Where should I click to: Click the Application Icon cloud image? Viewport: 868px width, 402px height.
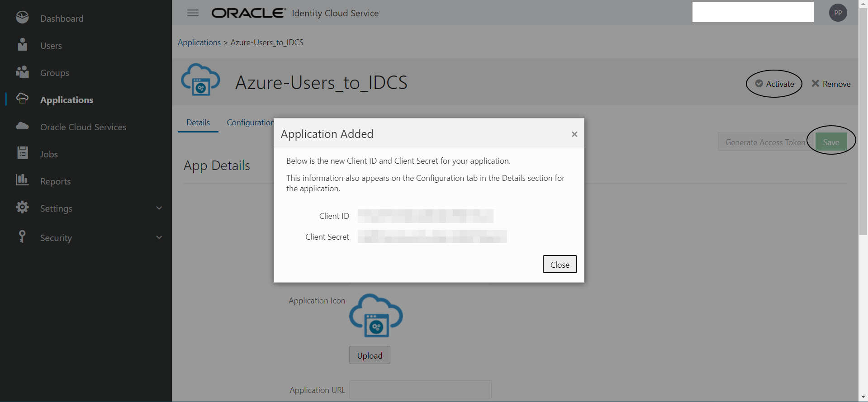pyautogui.click(x=376, y=316)
